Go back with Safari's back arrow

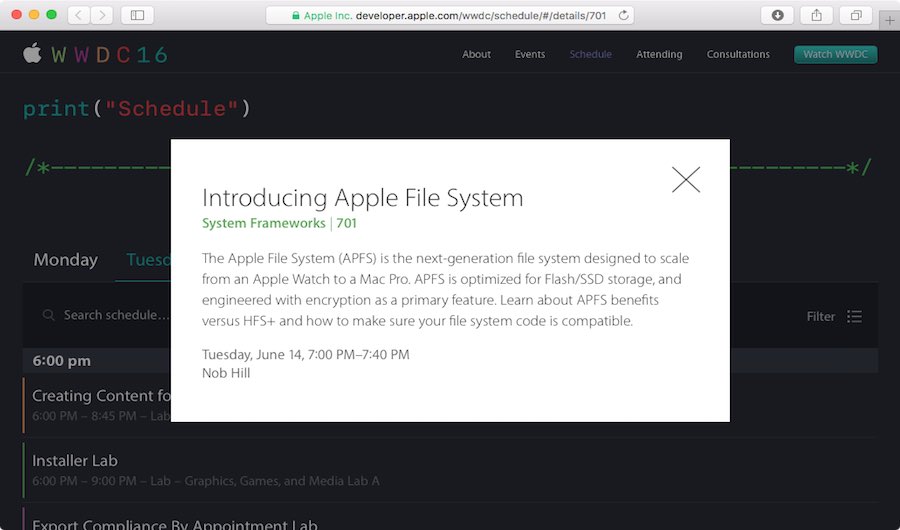point(78,15)
